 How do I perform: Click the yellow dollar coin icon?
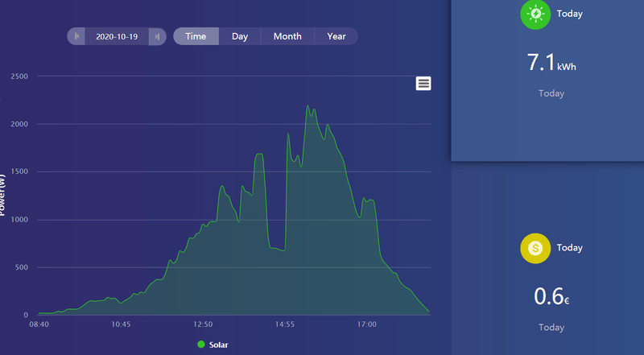[535, 248]
